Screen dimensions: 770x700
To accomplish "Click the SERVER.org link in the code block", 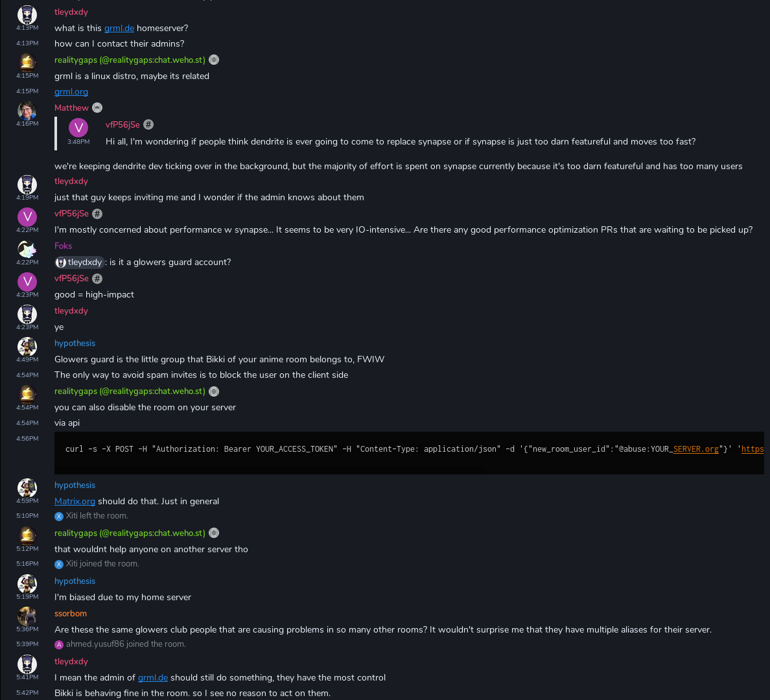I will tap(695, 449).
